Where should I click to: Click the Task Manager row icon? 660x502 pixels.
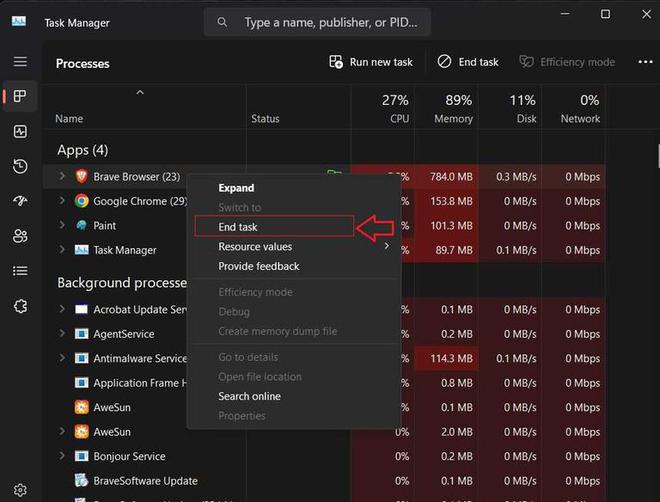coord(81,250)
